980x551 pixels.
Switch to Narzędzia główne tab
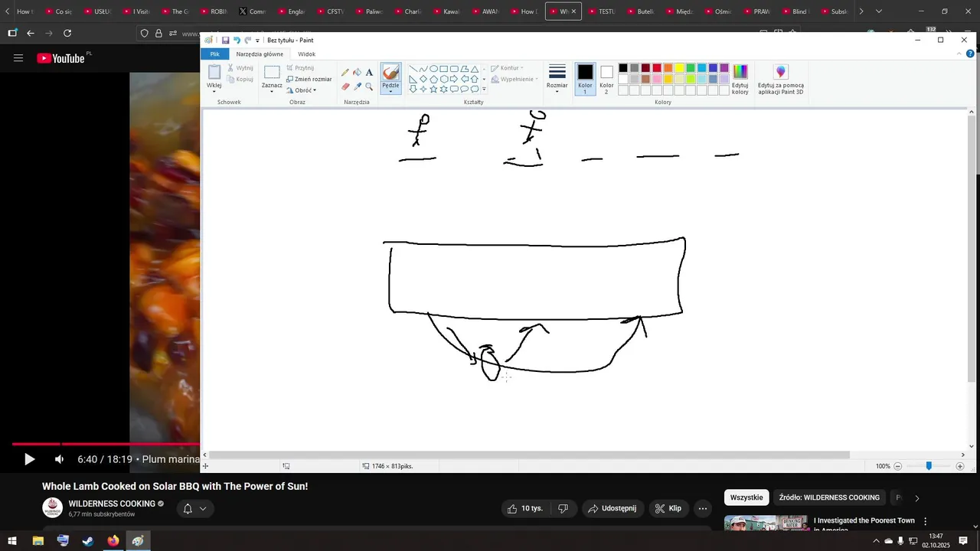tap(260, 54)
